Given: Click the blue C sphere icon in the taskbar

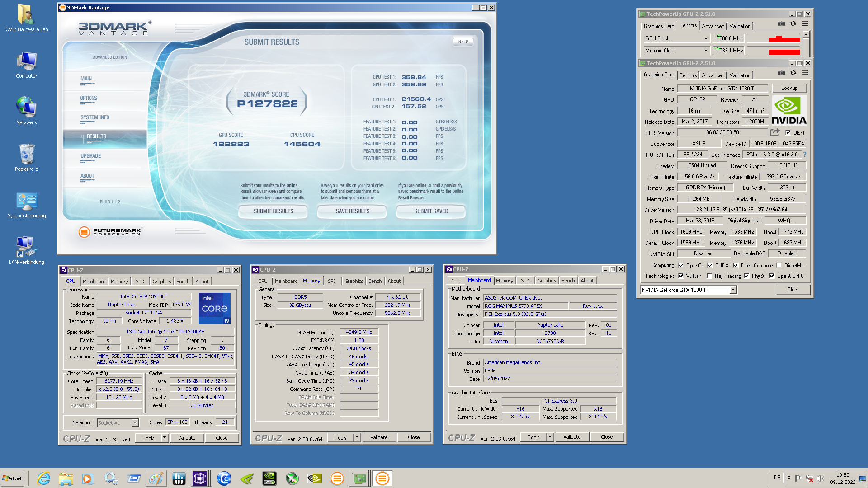Looking at the screenshot, I should click(x=224, y=479).
